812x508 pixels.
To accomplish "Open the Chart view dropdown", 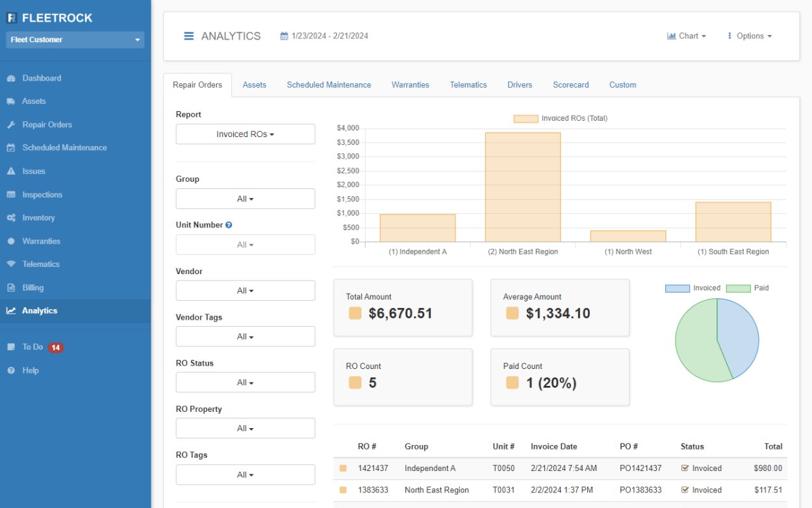I will tap(686, 36).
